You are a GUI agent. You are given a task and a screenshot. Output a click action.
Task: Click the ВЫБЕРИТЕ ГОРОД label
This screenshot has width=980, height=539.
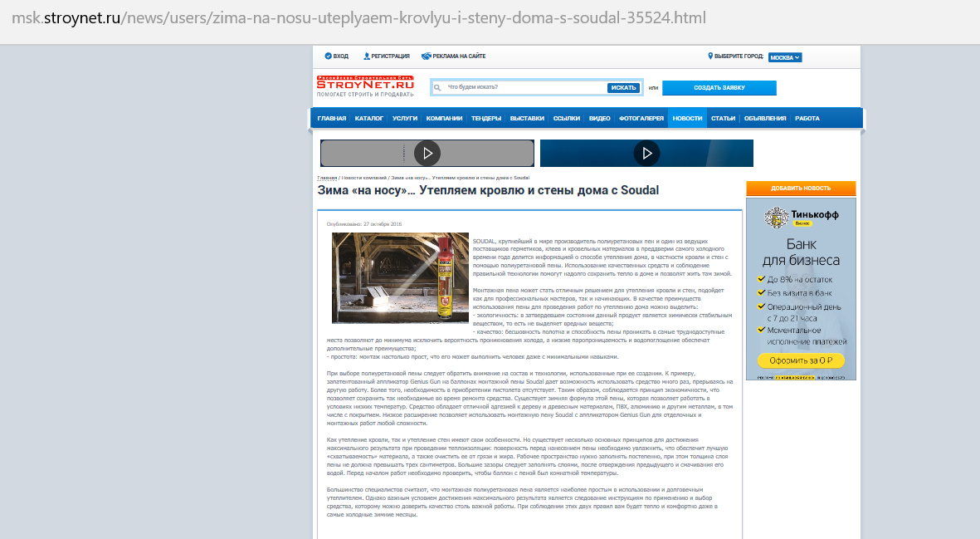(x=739, y=56)
